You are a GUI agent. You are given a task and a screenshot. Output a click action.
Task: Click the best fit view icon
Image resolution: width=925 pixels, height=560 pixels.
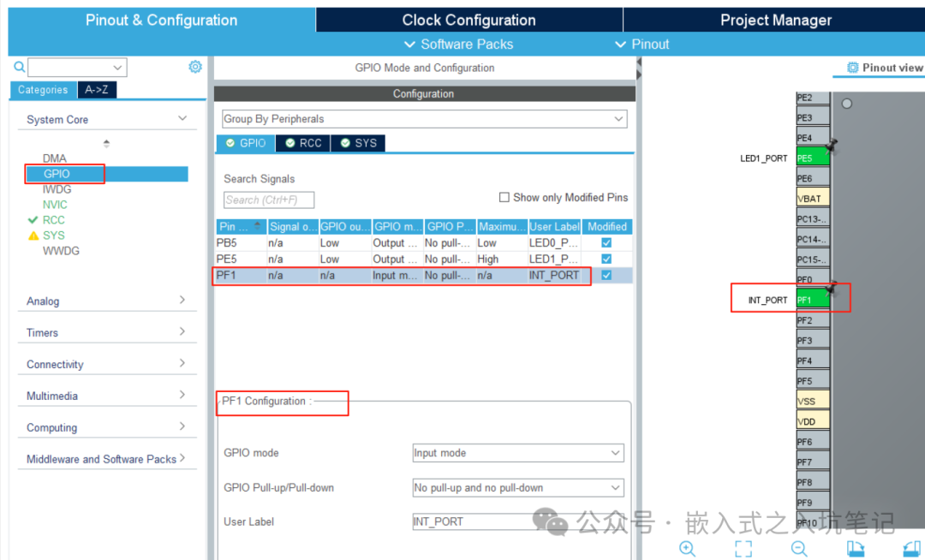click(743, 549)
